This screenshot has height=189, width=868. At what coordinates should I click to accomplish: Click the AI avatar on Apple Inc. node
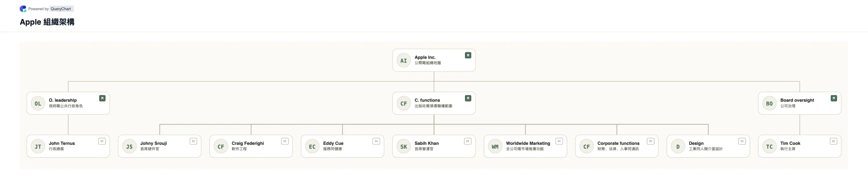pyautogui.click(x=403, y=61)
